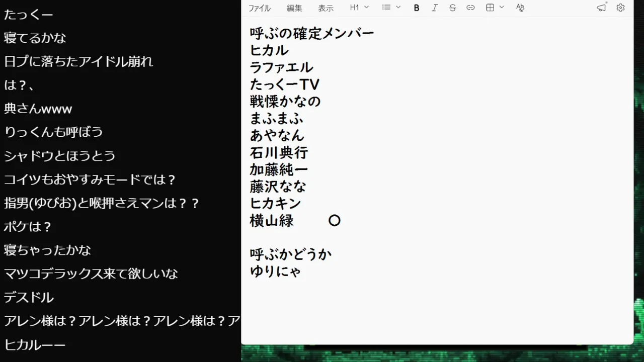Open the H1 heading dropdown
Screen dimensions: 644x362
(359, 8)
